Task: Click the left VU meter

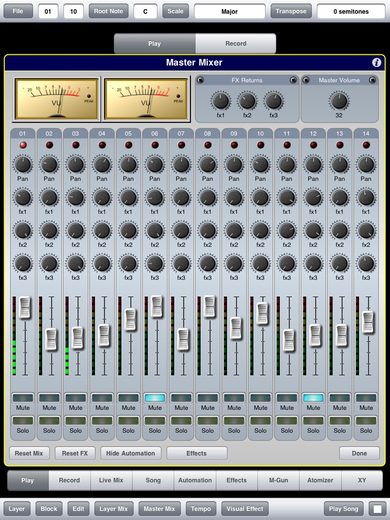Action: (x=56, y=99)
